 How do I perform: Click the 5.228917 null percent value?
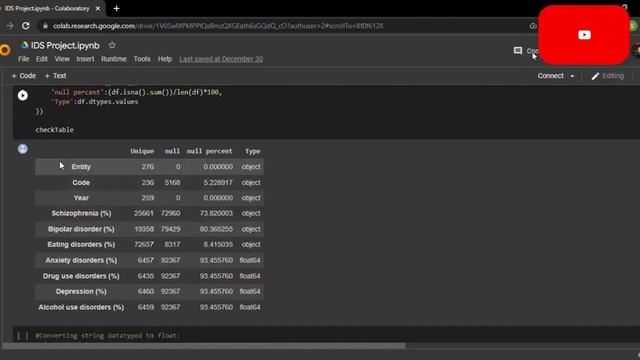218,182
